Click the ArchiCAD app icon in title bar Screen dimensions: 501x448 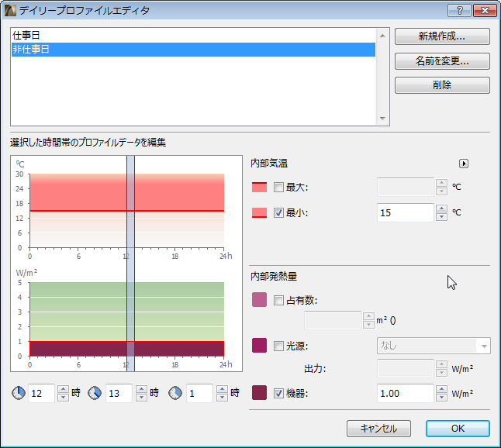(x=10, y=11)
